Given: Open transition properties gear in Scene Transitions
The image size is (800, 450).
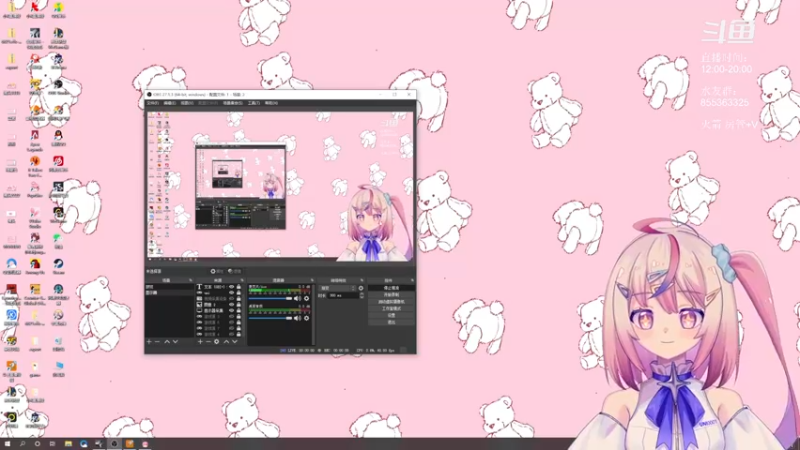Looking at the screenshot, I should 361,288.
